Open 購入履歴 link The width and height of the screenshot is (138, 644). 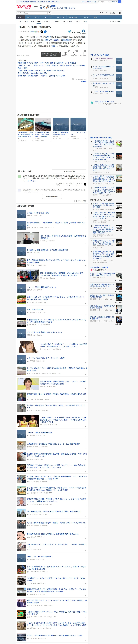[112, 13]
